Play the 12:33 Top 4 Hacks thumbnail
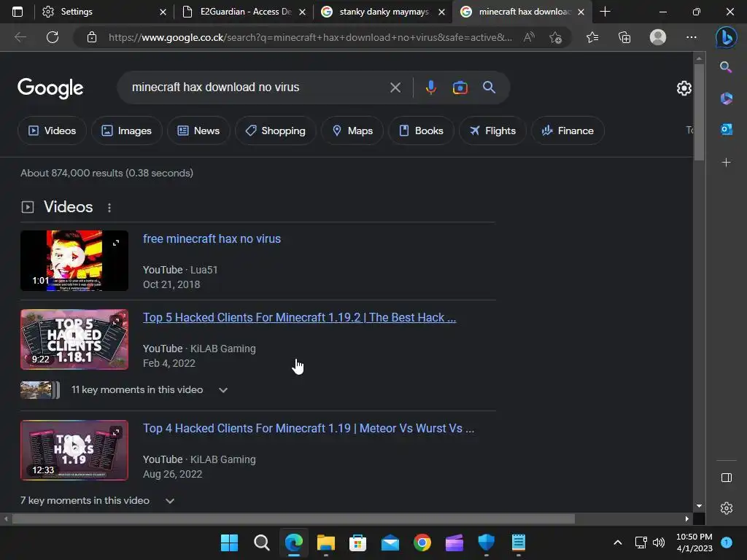Image resolution: width=747 pixels, height=560 pixels. pos(74,450)
